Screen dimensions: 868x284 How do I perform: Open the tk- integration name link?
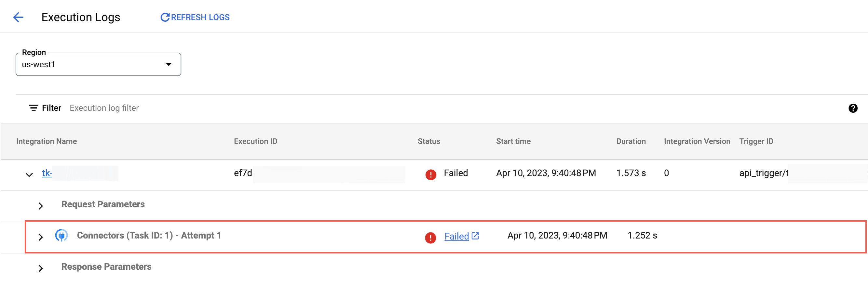tap(47, 173)
